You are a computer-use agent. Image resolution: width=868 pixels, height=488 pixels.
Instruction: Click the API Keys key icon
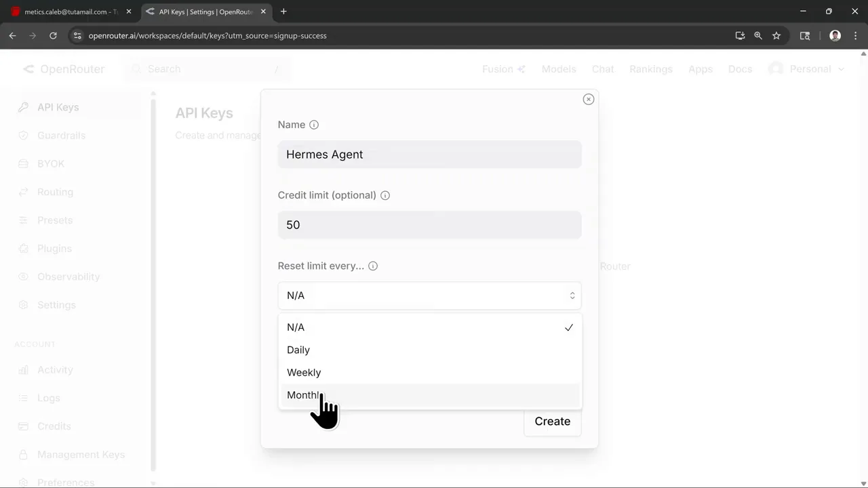24,107
